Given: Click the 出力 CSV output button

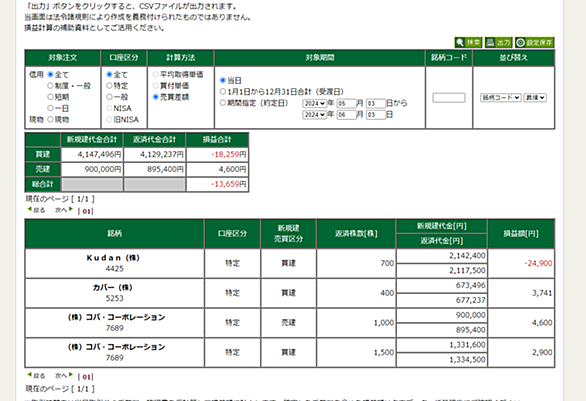Looking at the screenshot, I should (x=499, y=42).
